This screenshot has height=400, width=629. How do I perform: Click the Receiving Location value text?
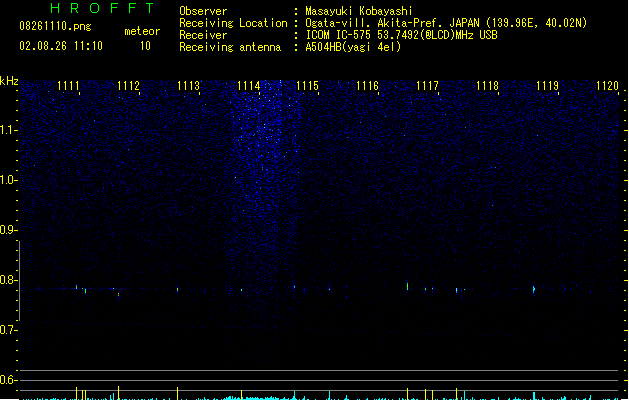pos(446,23)
